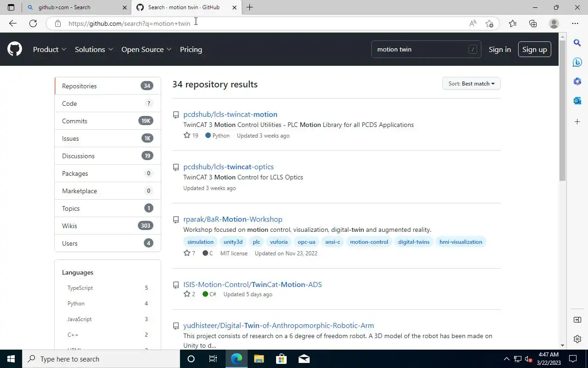Open a new tab with plus button
This screenshot has height=368, width=588.
tap(249, 7)
